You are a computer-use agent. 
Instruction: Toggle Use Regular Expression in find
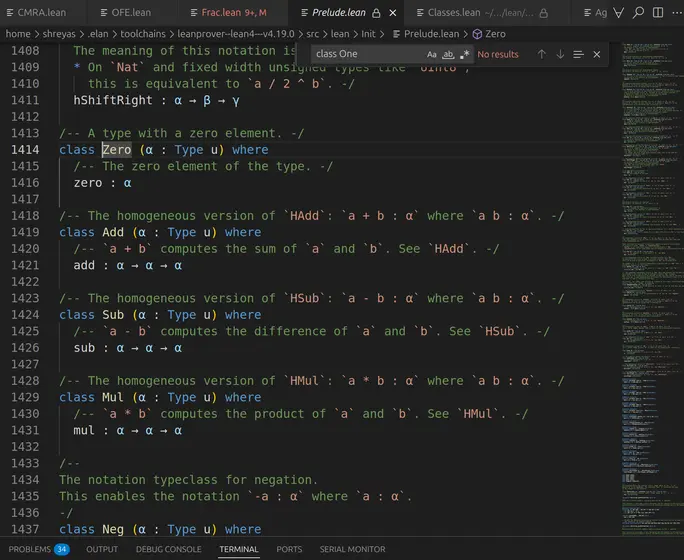coord(464,54)
